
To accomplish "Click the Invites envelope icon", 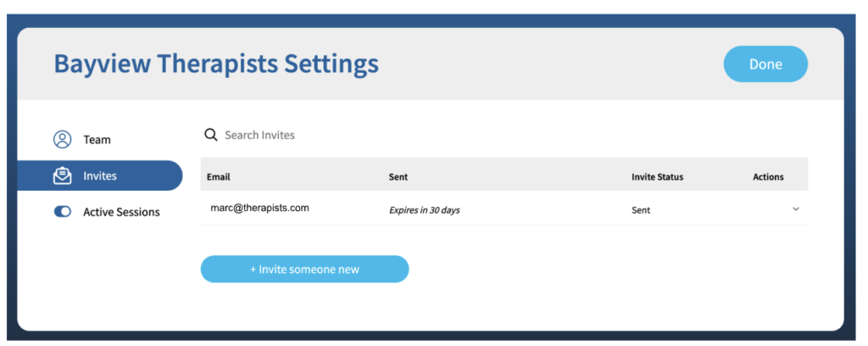I will pos(63,176).
